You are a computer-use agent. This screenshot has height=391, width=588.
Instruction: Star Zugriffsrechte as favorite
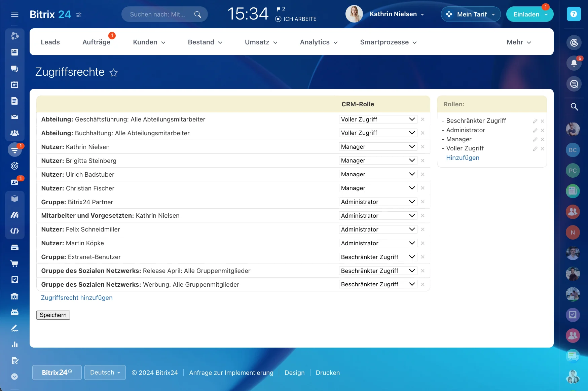[x=114, y=73]
